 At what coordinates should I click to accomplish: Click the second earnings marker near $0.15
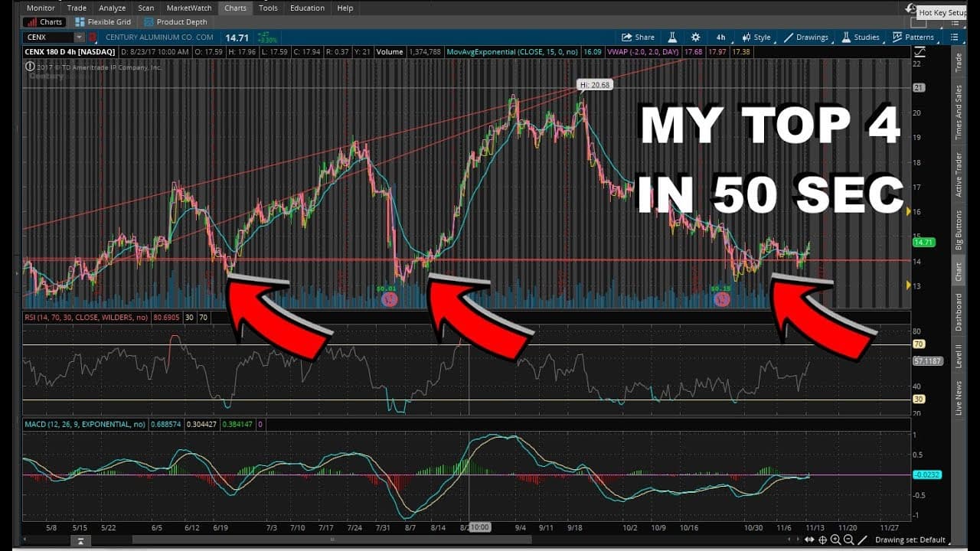(x=721, y=299)
